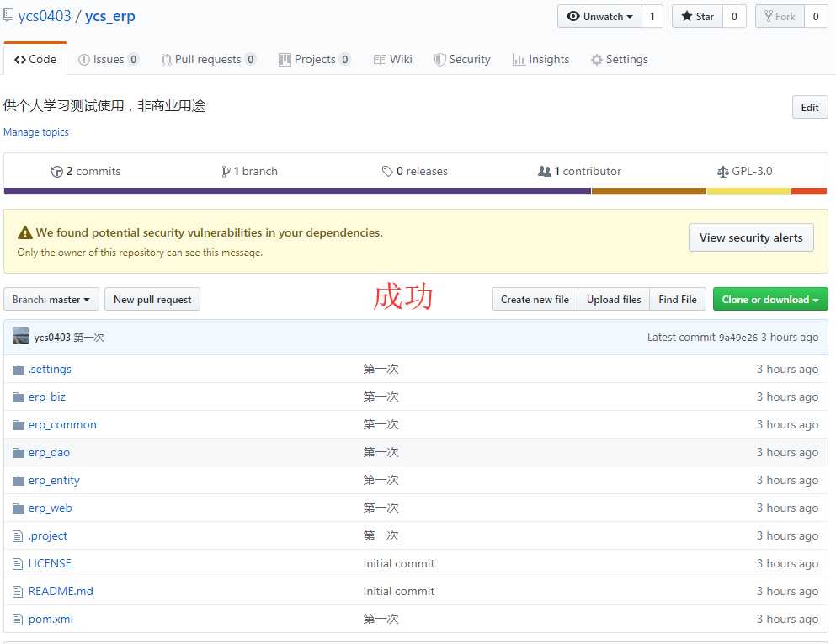Open the LICENSE row Initial commit message
This screenshot has height=644, width=836.
click(399, 563)
